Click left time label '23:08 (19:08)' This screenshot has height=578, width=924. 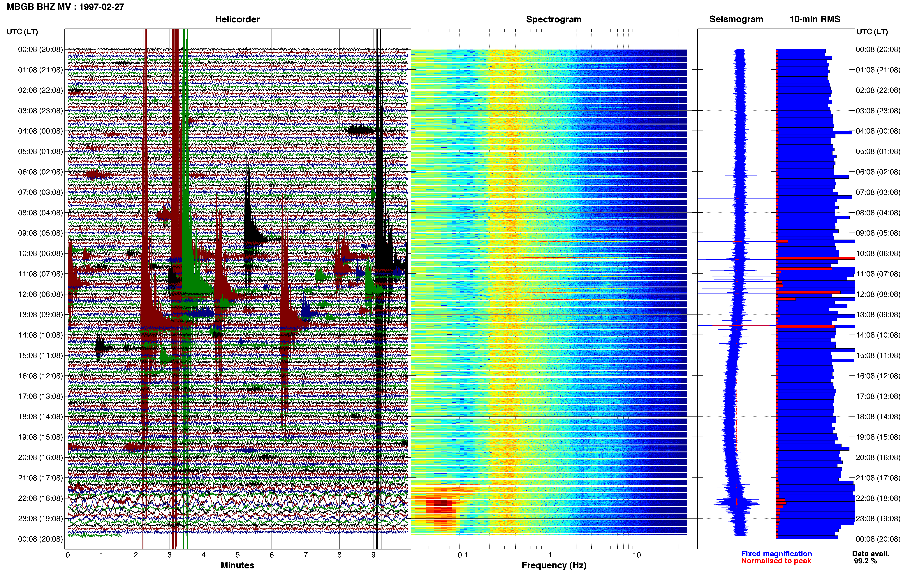(41, 519)
